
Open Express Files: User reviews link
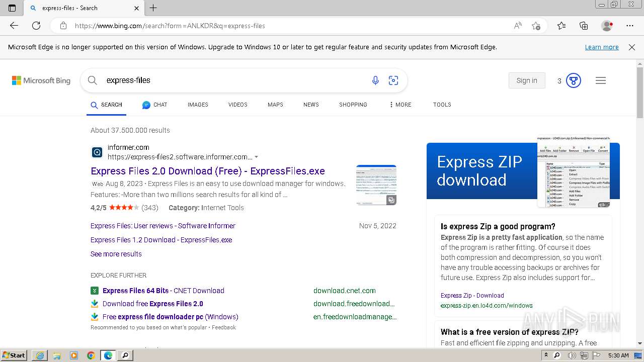[x=163, y=226]
